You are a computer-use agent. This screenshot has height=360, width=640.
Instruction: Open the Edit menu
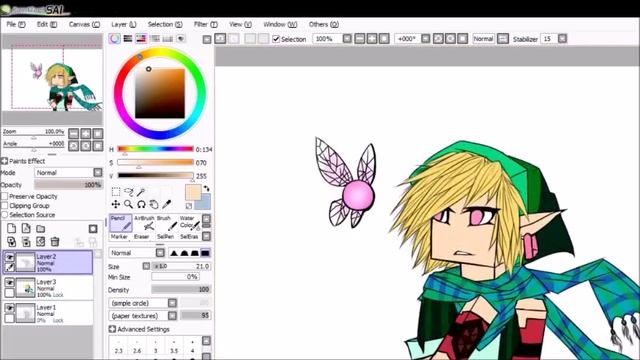click(47, 24)
